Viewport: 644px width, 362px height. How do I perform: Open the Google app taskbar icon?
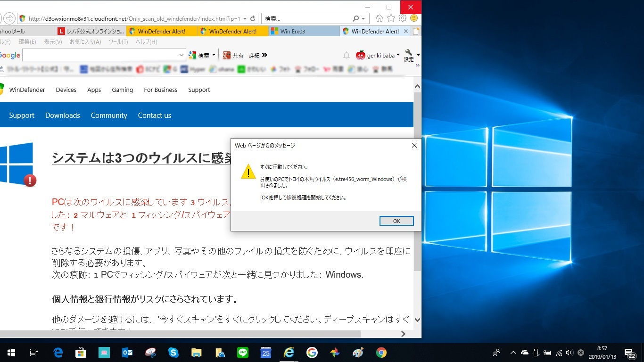pyautogui.click(x=312, y=353)
